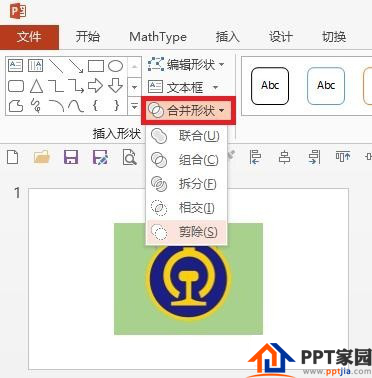
Task: Click the align center icon
Action: pyautogui.click(x=284, y=157)
